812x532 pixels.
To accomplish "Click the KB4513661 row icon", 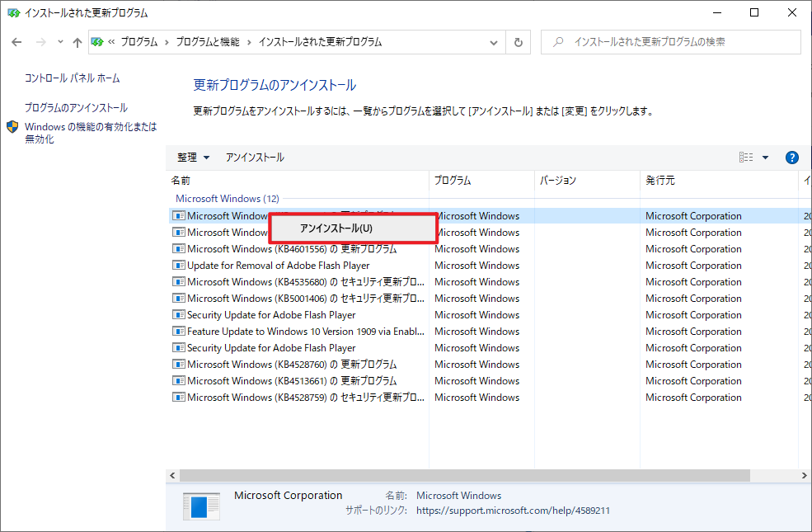I will pyautogui.click(x=179, y=381).
